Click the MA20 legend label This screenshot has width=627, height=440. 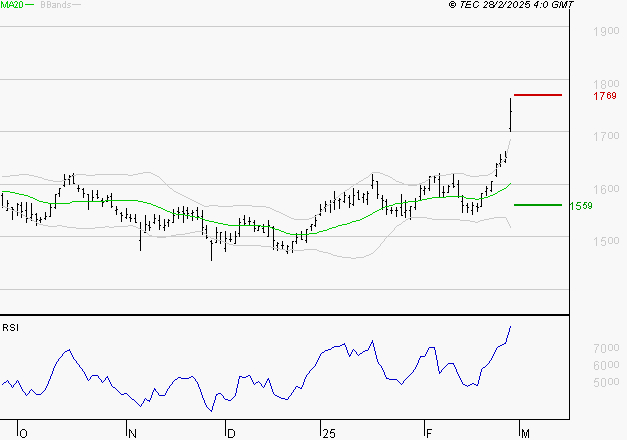pyautogui.click(x=12, y=5)
